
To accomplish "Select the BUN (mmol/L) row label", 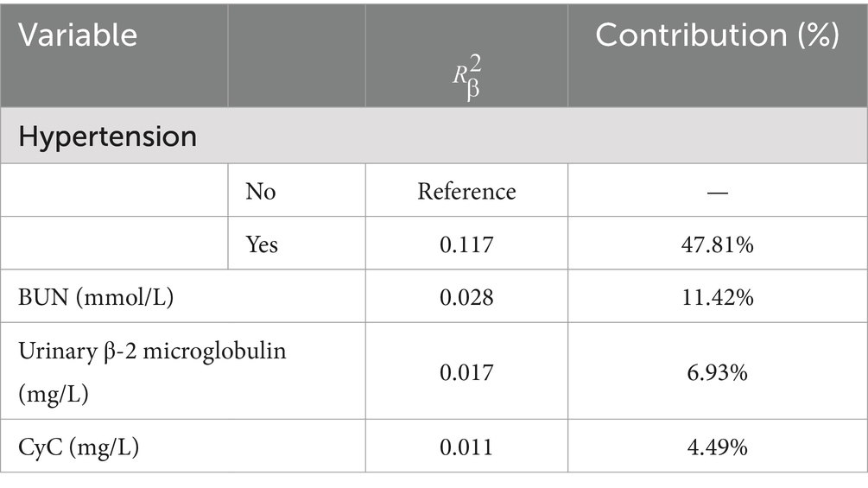I will [x=96, y=297].
